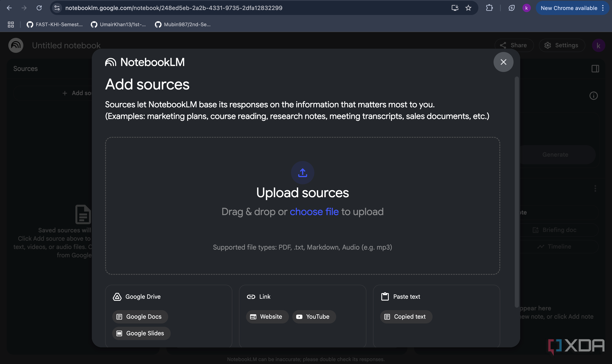Click the info icon in Studio panel
612x364 pixels.
coord(594,96)
